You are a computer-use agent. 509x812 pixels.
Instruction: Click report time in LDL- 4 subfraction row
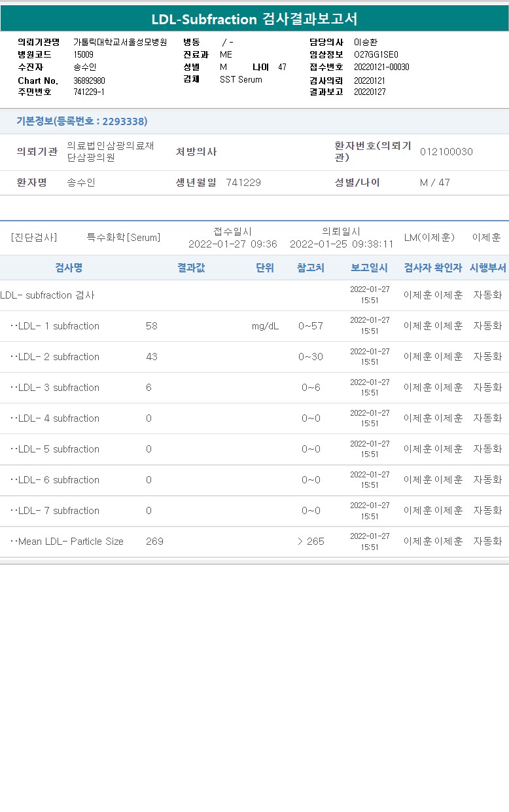pos(370,418)
